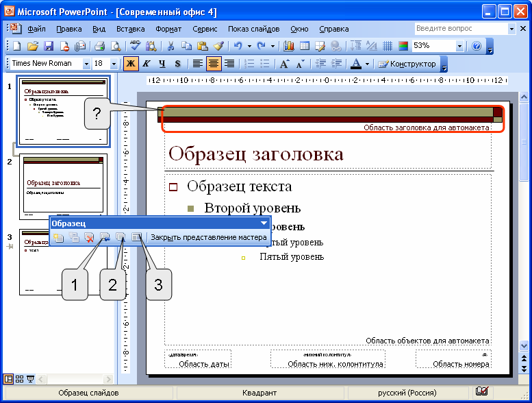The height and width of the screenshot is (403, 532).
Task: Open the Справка menu
Action: coord(334,29)
